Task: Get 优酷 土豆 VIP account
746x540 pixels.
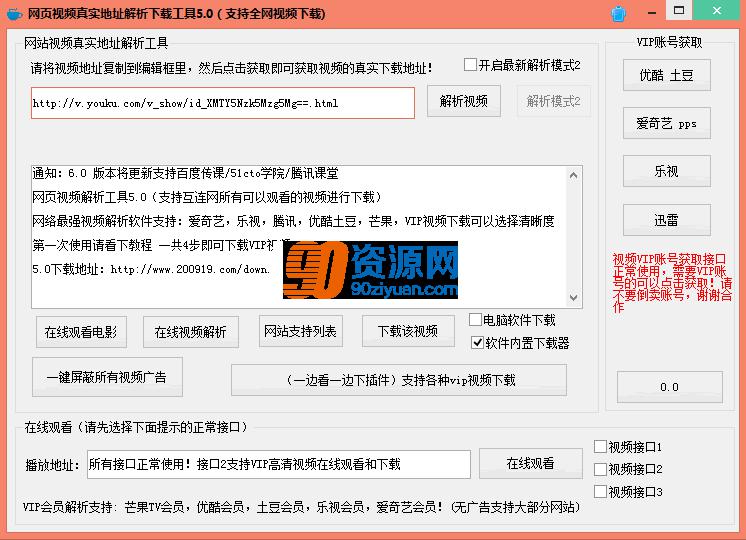Action: pos(667,75)
